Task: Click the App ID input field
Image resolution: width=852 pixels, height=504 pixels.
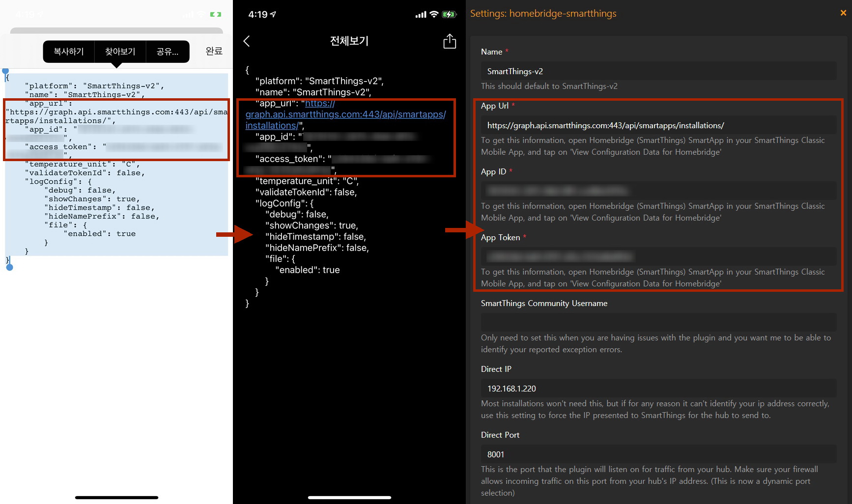Action: (658, 191)
